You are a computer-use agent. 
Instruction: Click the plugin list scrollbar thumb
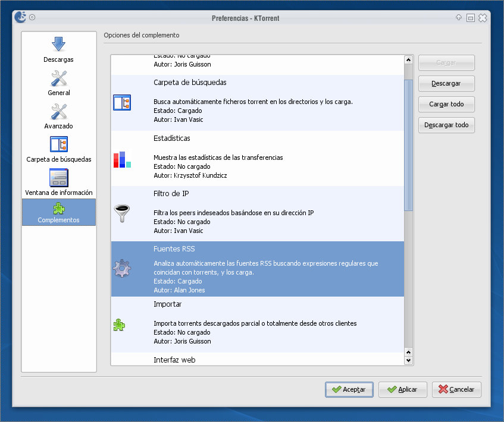[x=408, y=146]
